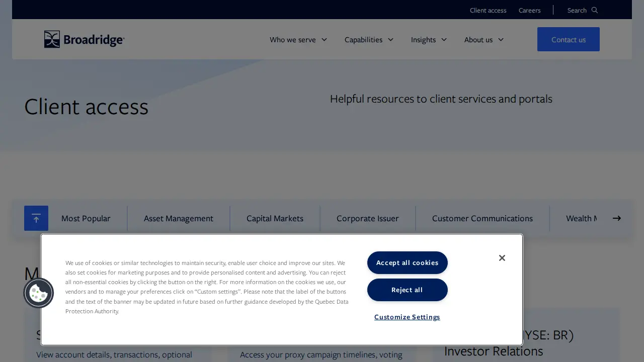Open the Insights dropdown menu
This screenshot has width=644, height=362.
click(429, 39)
